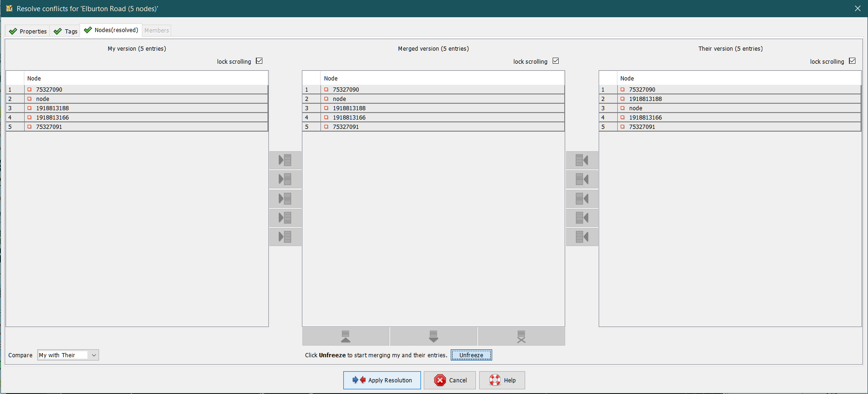Viewport: 868px width, 394px height.
Task: Click bottommost copy-left arrow button beside Their version
Action: (582, 237)
